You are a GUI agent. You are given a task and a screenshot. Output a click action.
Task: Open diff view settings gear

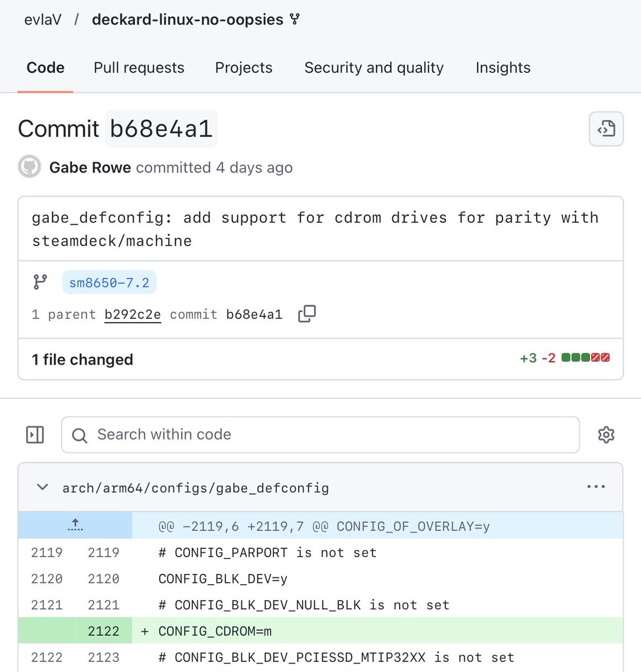click(x=606, y=435)
